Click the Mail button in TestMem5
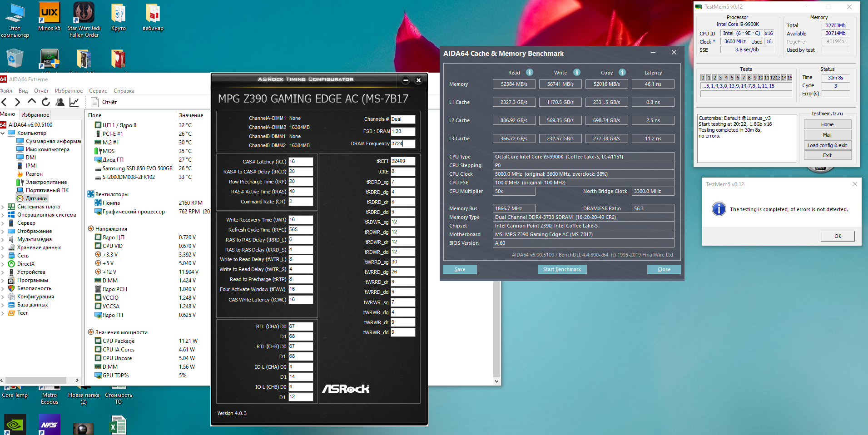The image size is (868, 435). (x=827, y=135)
